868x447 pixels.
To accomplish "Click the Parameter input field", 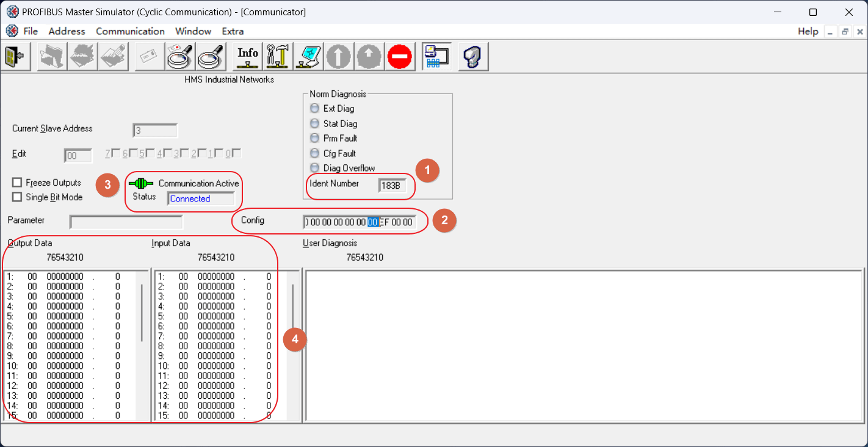I will point(126,222).
